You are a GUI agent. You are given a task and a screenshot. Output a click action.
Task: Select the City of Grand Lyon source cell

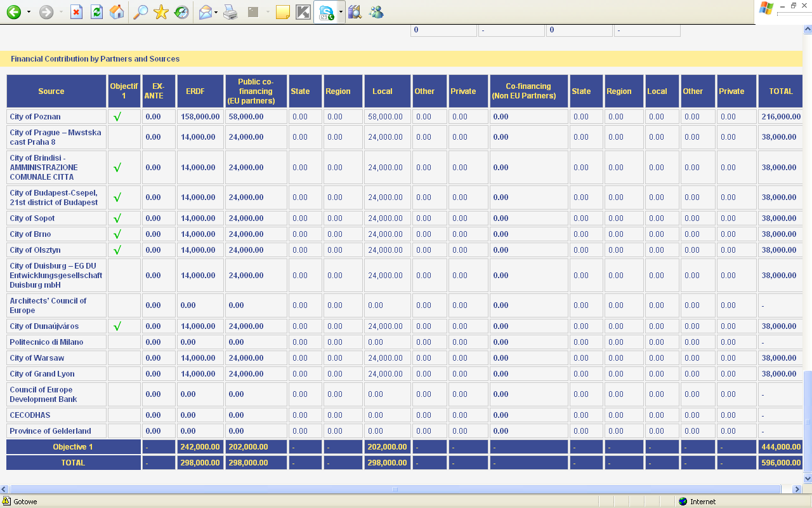pos(56,374)
